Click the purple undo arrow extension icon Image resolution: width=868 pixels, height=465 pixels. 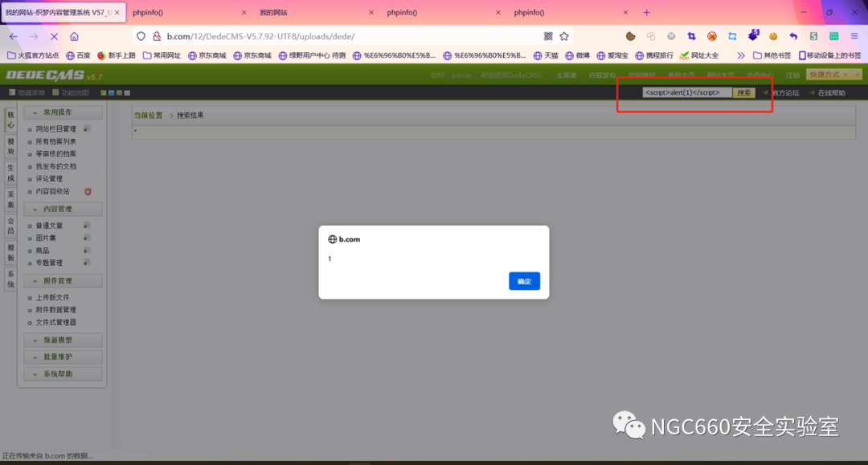click(793, 36)
